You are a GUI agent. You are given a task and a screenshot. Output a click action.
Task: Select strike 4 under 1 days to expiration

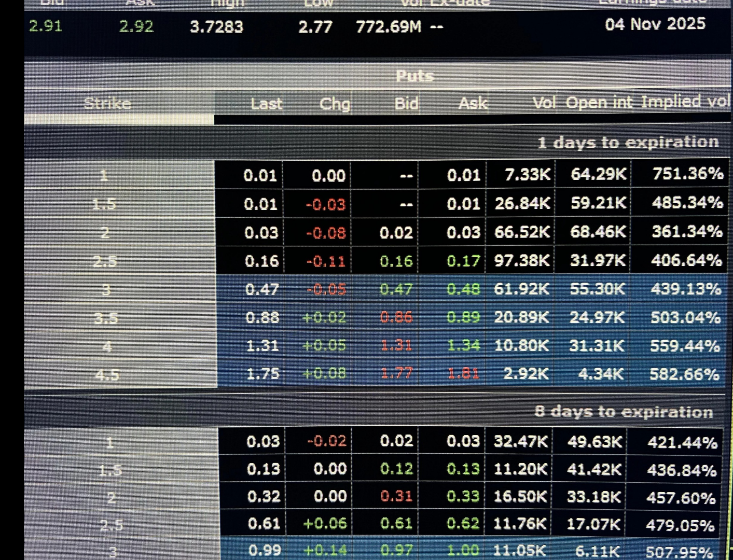[107, 346]
